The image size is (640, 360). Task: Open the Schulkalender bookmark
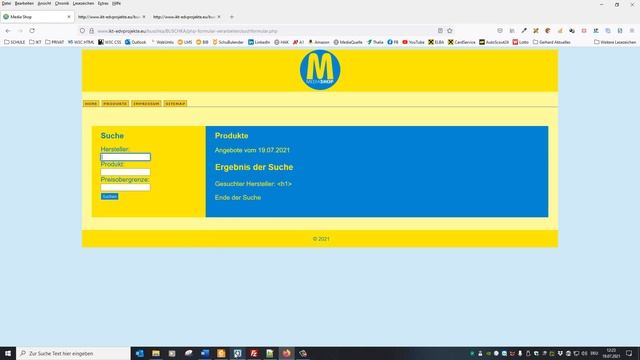click(x=228, y=42)
